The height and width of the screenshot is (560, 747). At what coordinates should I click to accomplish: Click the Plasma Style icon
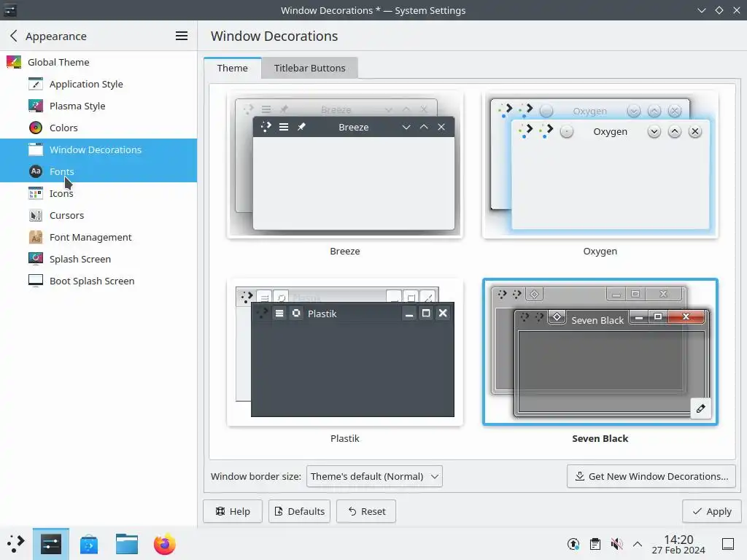36,106
